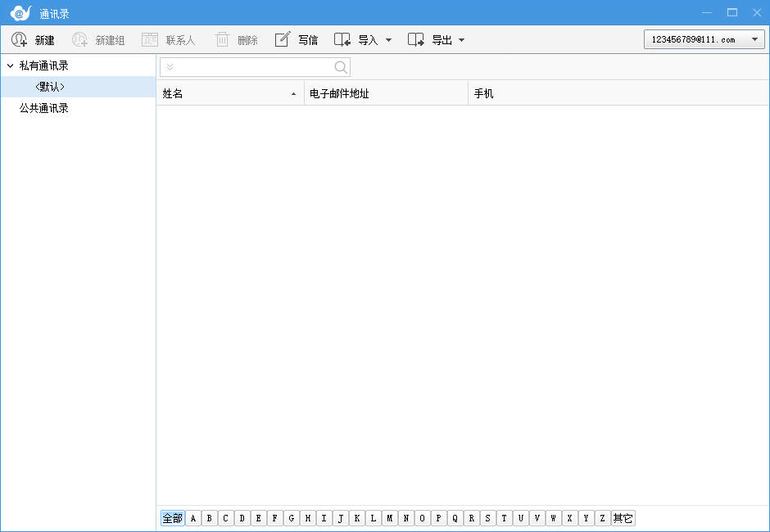Viewport: 770px width, 532px height.
Task: Filter contacts by 其它 category
Action: click(623, 518)
